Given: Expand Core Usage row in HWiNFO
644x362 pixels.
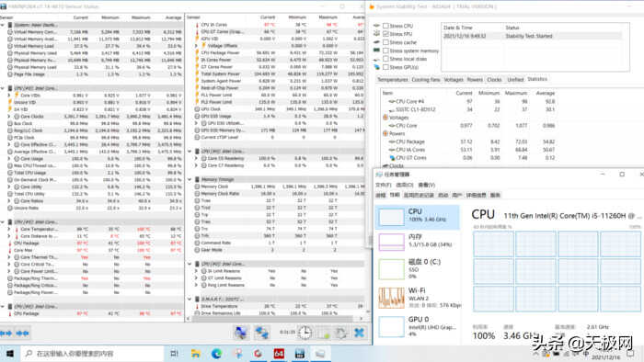Looking at the screenshot, I should tap(9, 159).
